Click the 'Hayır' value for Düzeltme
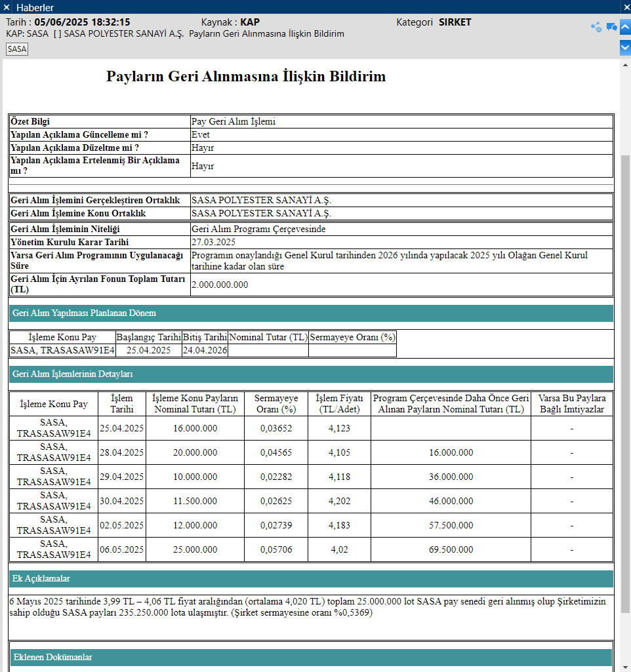This screenshot has width=631, height=672. coord(401,148)
